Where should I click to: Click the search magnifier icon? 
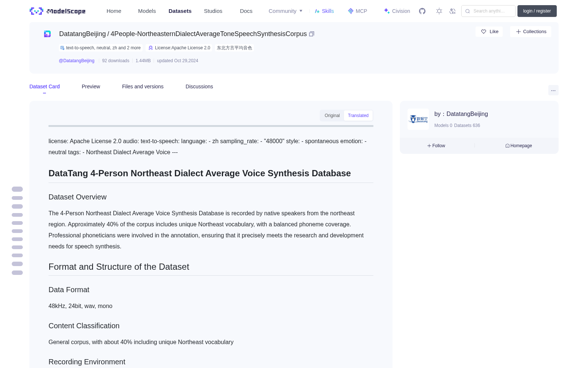468,11
